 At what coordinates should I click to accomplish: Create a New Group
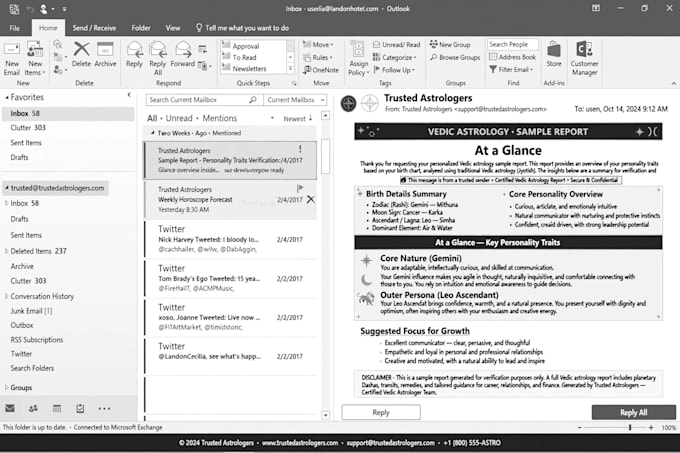450,44
